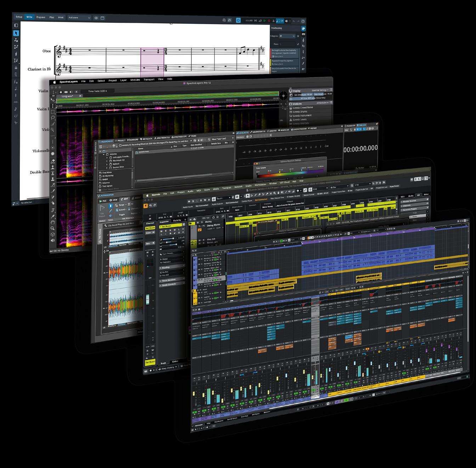The height and width of the screenshot is (468, 476).
Task: Open the Full score dropdown in Dorico
Action: tap(79, 18)
